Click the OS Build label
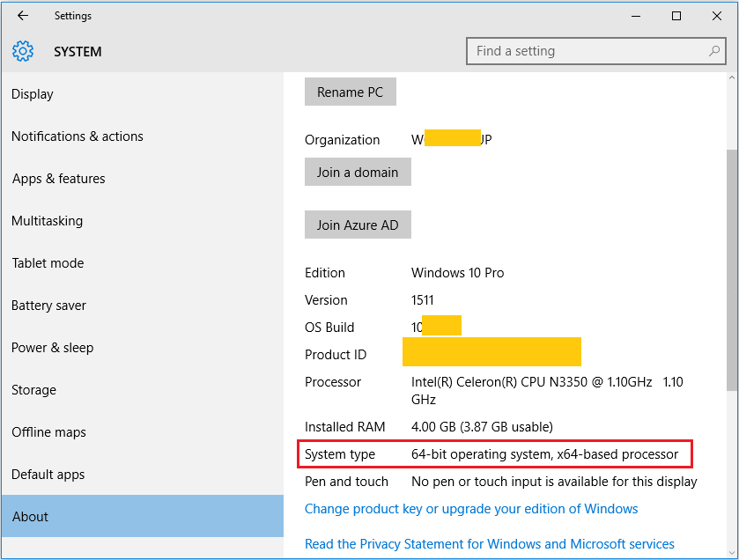 [329, 328]
